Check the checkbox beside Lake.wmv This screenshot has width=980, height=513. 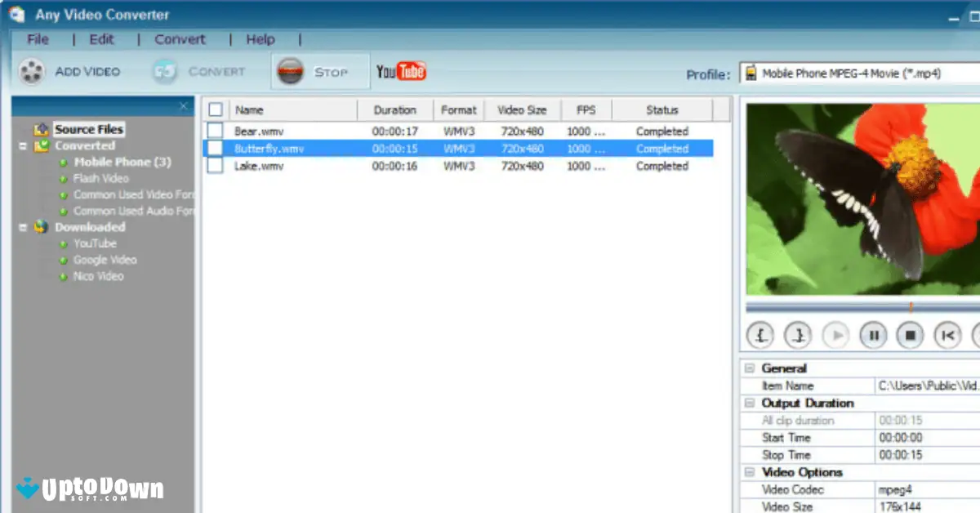(216, 166)
